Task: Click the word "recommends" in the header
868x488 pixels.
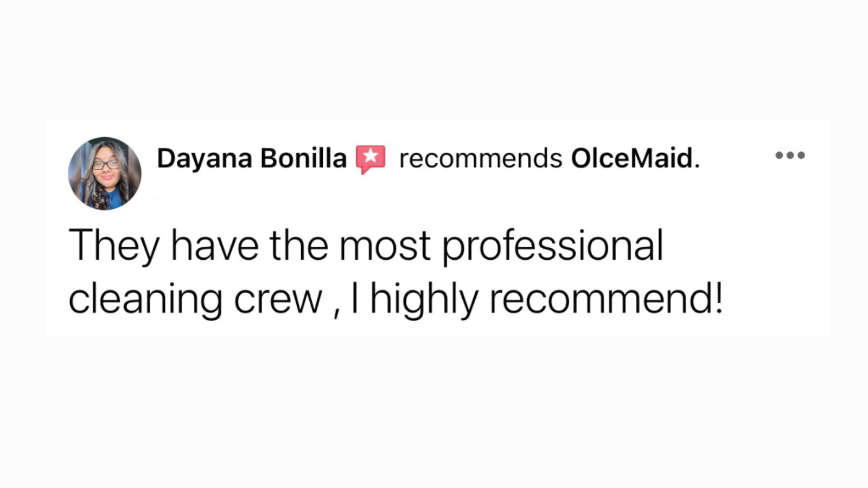Action: pyautogui.click(x=480, y=159)
